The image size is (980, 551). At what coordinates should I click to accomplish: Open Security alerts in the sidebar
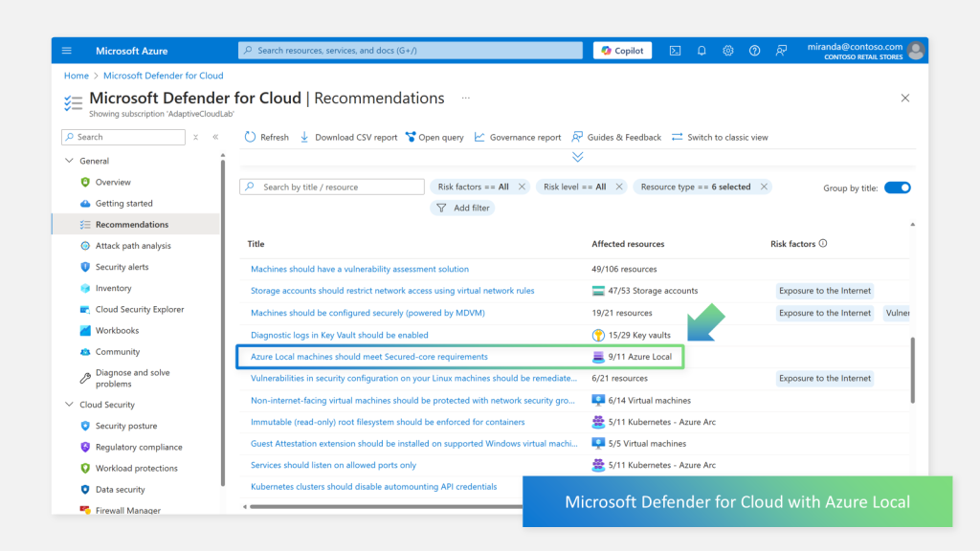[122, 267]
